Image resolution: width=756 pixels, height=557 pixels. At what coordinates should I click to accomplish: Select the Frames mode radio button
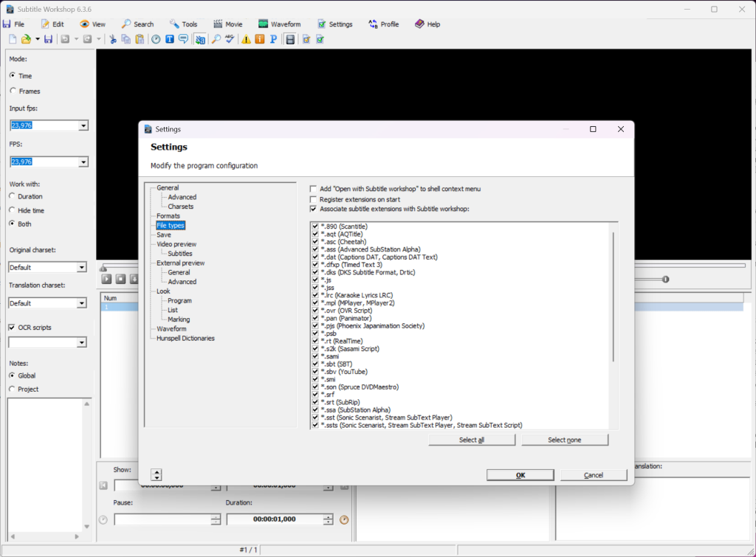tap(13, 91)
